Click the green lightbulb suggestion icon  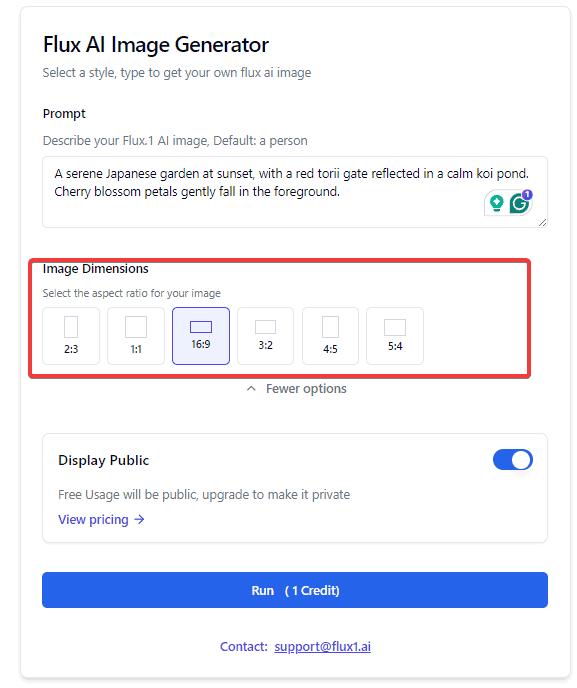click(496, 203)
